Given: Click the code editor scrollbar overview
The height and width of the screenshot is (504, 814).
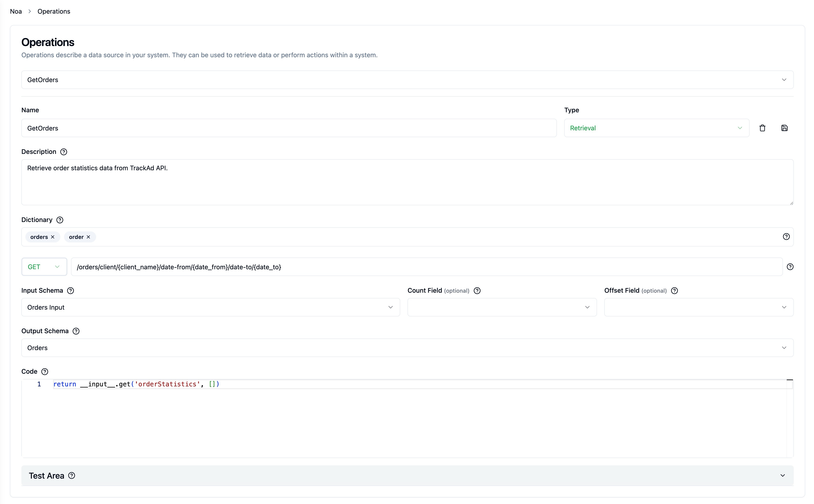Looking at the screenshot, I should point(790,418).
